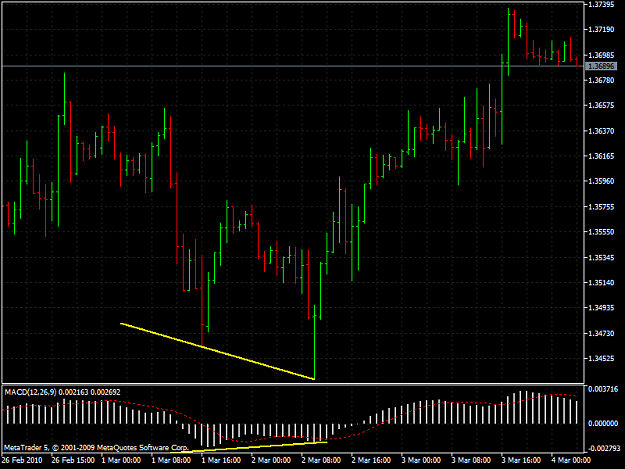This screenshot has width=625, height=469.
Task: Click the 3 Mar 00:00 time label
Action: tap(421, 460)
